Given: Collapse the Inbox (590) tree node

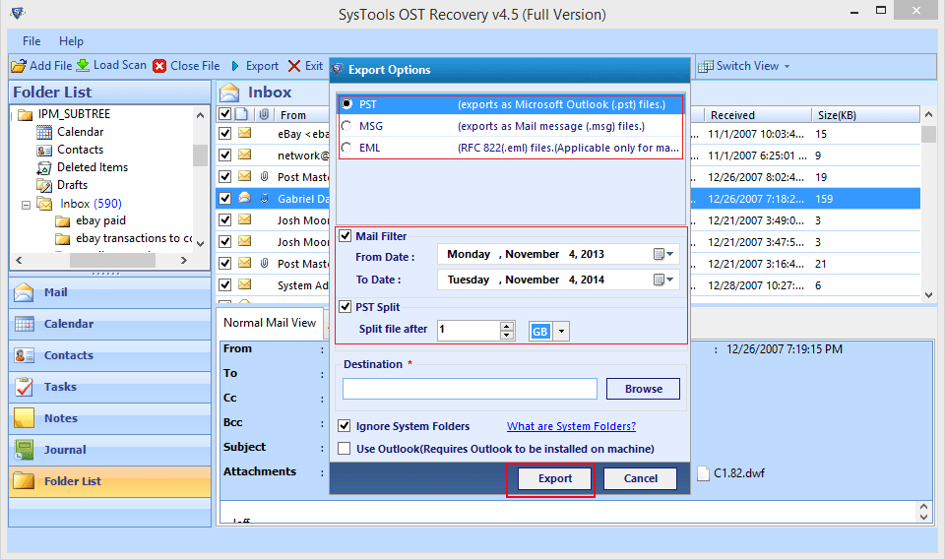Looking at the screenshot, I should click(26, 205).
